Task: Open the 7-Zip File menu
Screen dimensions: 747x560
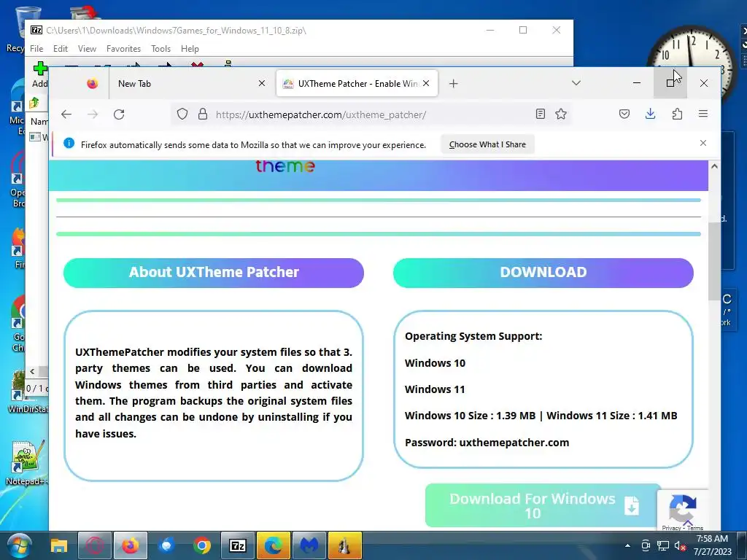Action: 36,49
